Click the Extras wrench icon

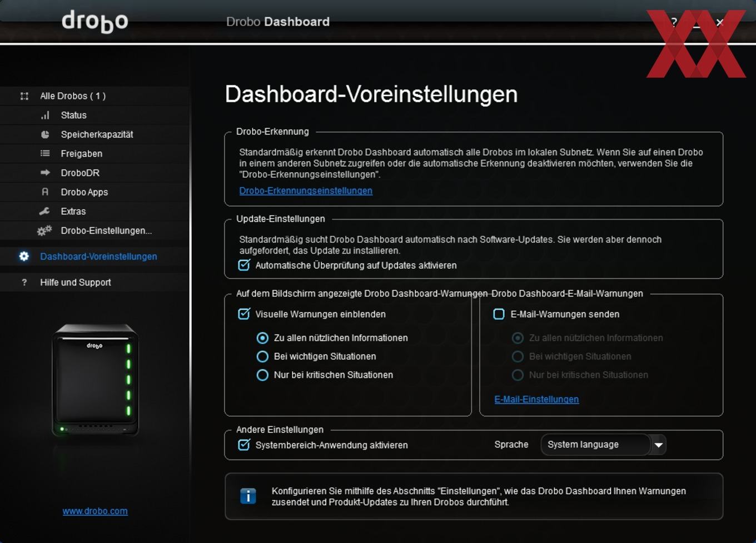tap(44, 211)
